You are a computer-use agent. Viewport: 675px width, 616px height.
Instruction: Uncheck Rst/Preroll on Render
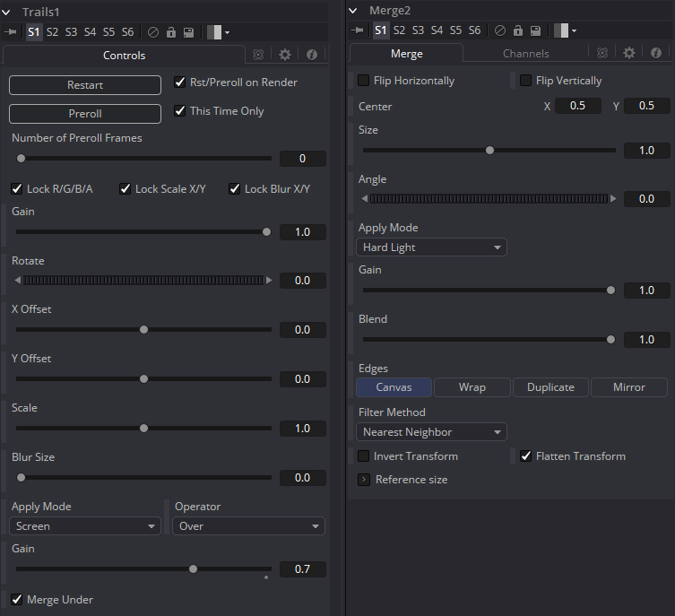point(179,82)
